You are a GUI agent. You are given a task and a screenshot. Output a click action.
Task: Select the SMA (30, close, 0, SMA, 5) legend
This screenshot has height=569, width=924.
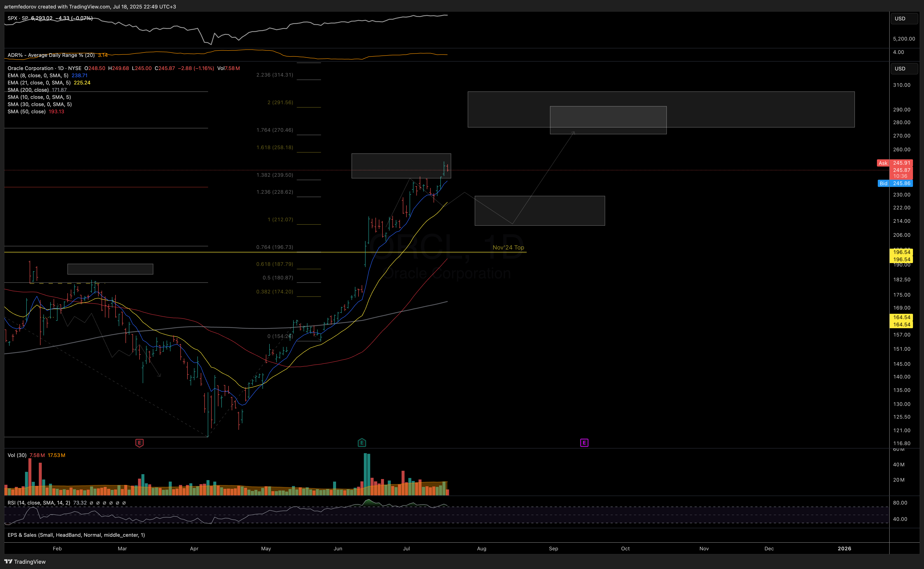[x=39, y=104]
